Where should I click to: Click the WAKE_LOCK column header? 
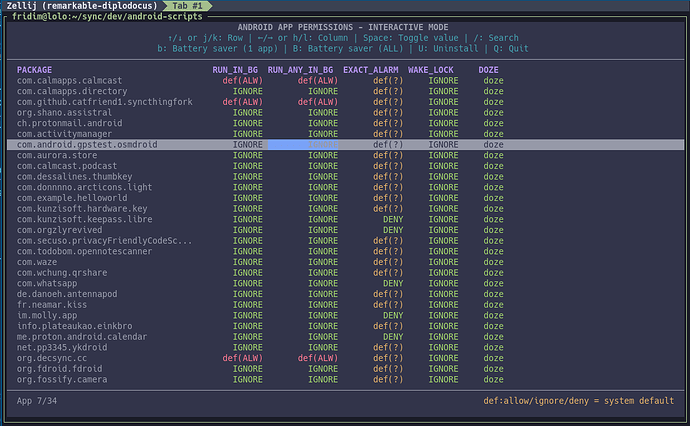click(432, 69)
